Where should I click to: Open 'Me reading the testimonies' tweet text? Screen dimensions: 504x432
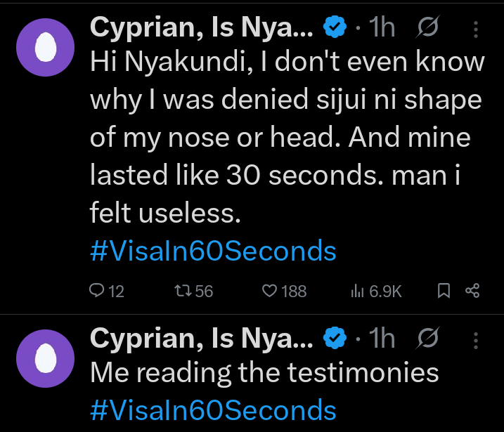264,373
